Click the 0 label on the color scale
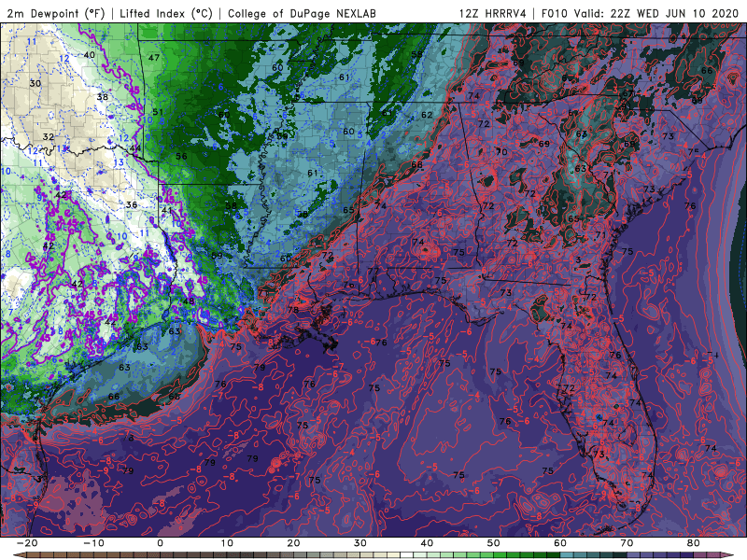Screen dimensions: 747x560 (x=160, y=543)
